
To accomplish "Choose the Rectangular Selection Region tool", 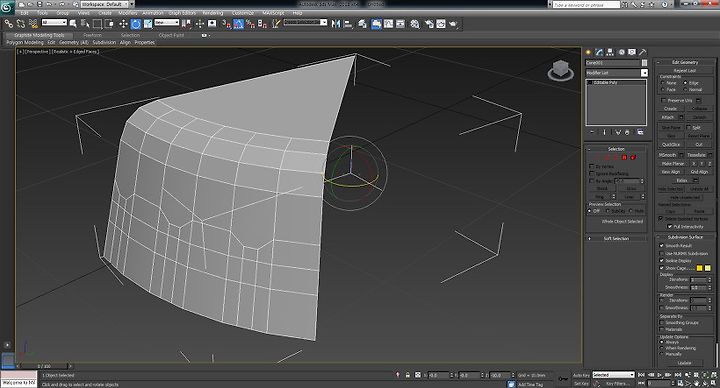I will click(x=97, y=23).
